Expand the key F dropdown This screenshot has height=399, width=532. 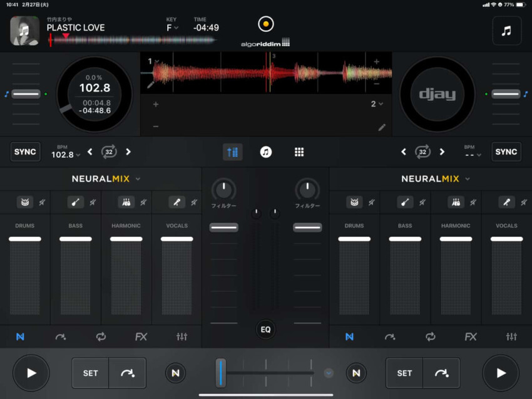coord(171,28)
